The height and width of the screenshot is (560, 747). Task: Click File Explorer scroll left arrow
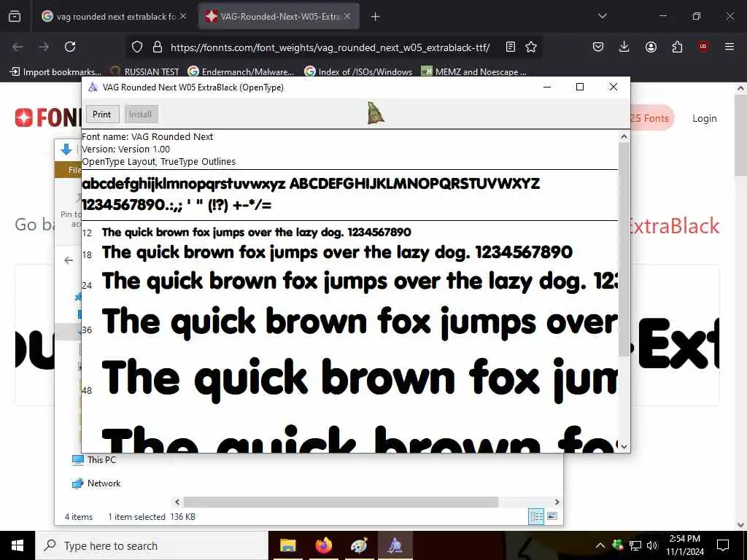[177, 502]
